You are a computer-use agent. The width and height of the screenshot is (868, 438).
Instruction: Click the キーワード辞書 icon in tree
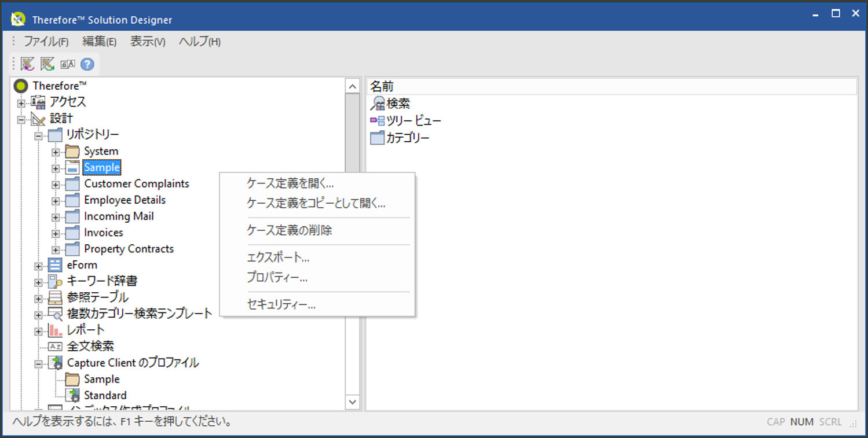tap(55, 281)
